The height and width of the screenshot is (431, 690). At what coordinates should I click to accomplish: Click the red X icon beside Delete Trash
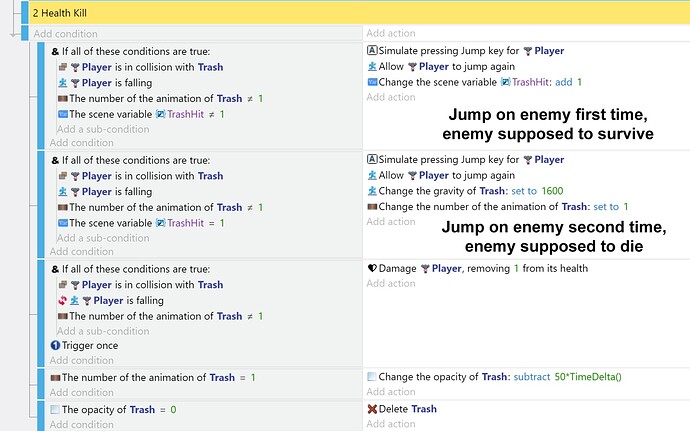[x=372, y=409]
